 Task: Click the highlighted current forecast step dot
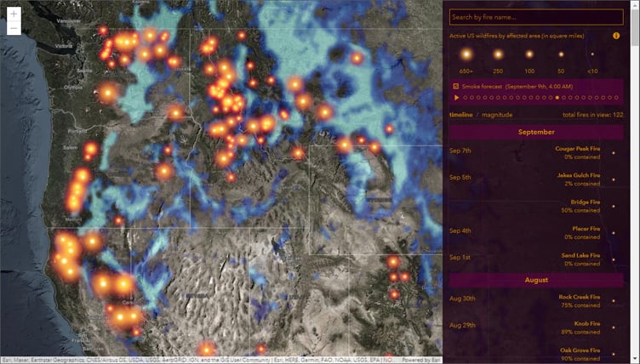pyautogui.click(x=557, y=98)
